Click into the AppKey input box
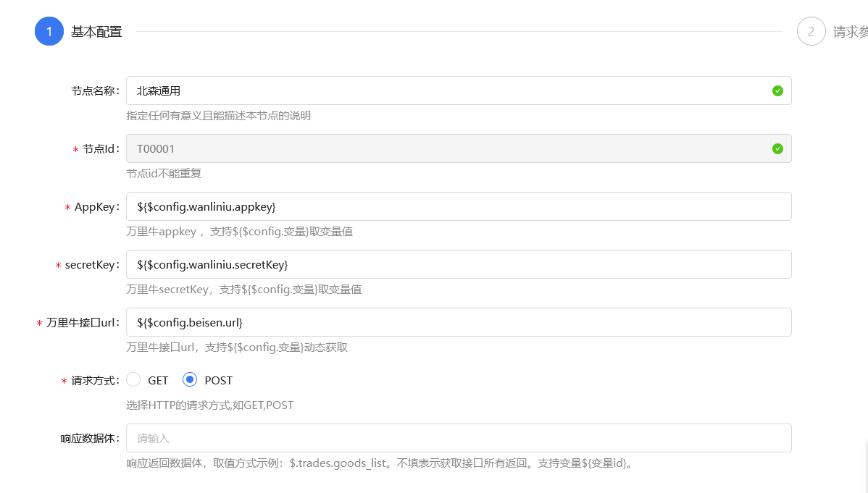This screenshot has width=868, height=493. pos(435,206)
